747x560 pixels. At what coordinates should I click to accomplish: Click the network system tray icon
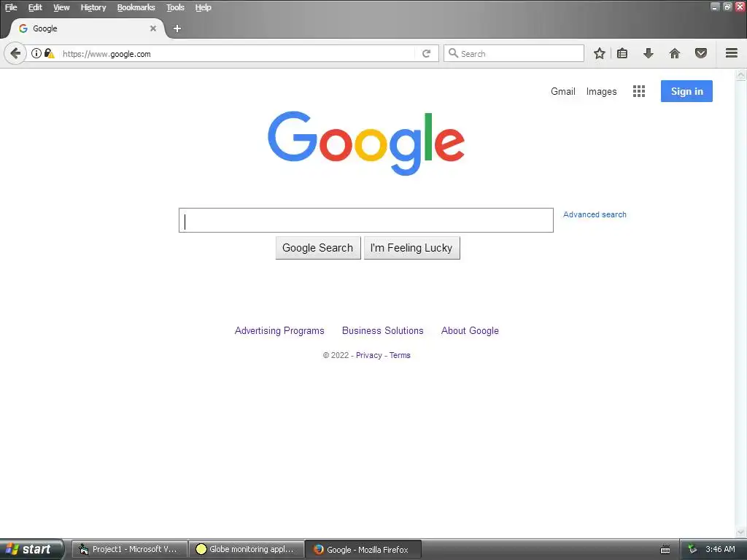[692, 549]
